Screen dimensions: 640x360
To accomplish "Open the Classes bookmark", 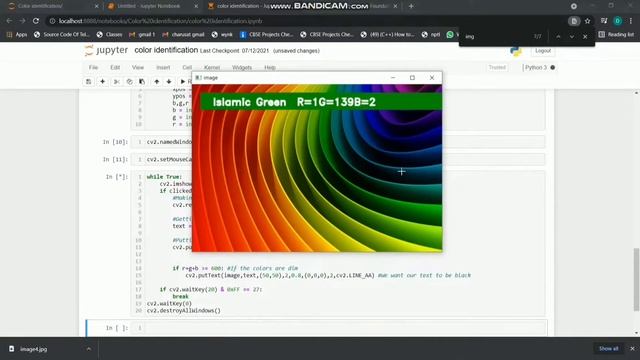I will [109, 35].
